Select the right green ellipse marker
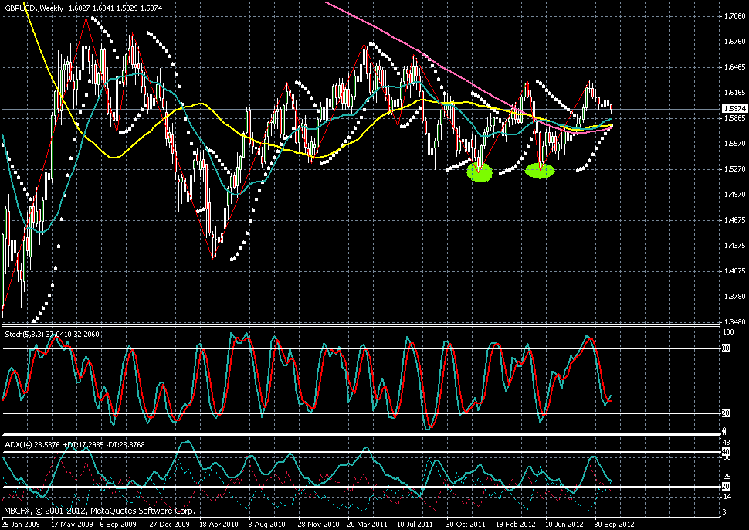This screenshot has height=530, width=749. tap(540, 171)
